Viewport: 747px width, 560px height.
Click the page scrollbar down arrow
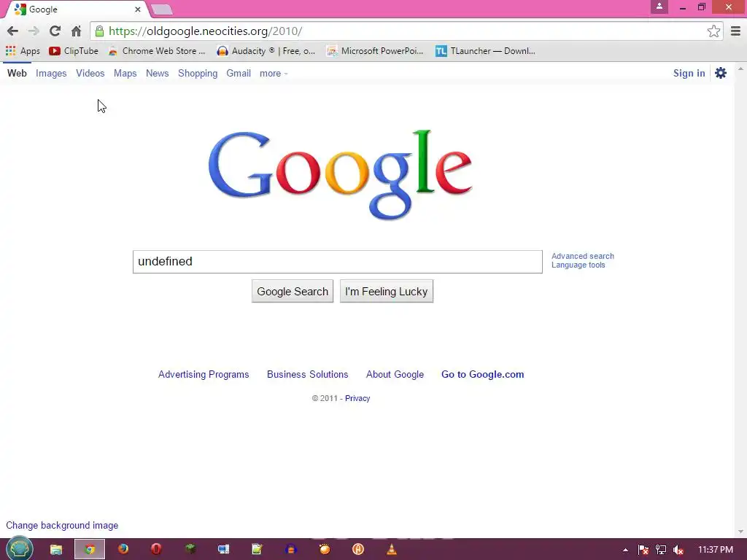(x=740, y=532)
